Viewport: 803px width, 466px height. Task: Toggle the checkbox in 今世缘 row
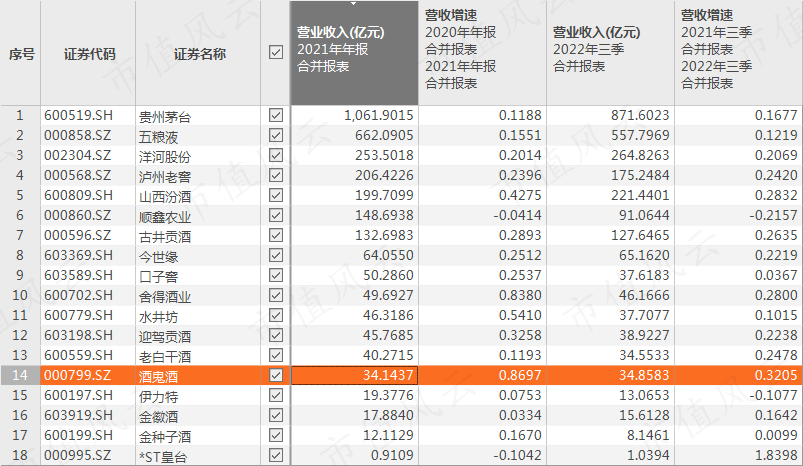pyautogui.click(x=276, y=255)
